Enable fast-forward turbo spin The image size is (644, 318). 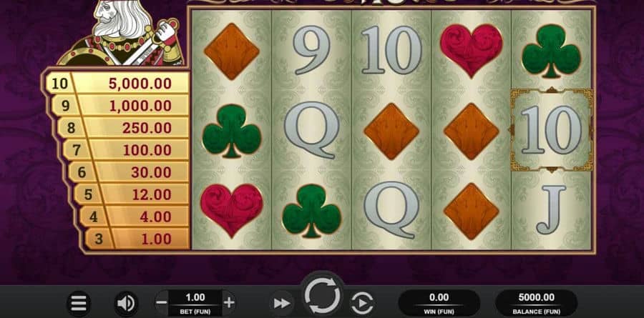[281, 304]
